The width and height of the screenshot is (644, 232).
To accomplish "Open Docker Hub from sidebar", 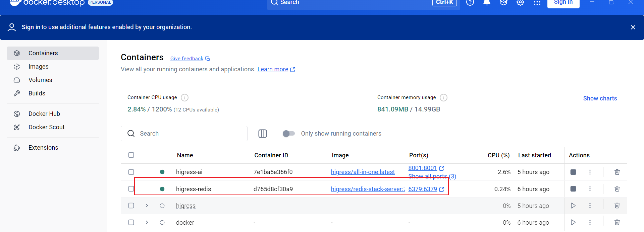I will point(53,114).
